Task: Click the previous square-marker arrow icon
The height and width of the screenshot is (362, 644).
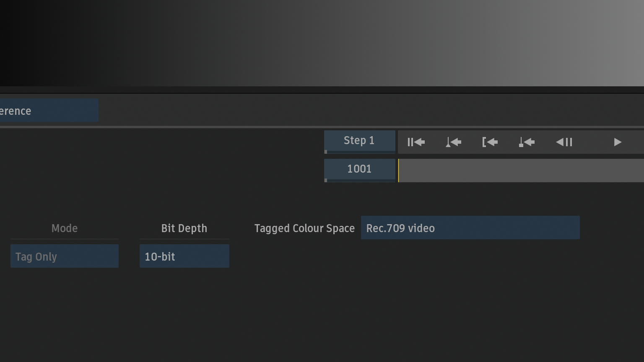Action: [x=527, y=142]
